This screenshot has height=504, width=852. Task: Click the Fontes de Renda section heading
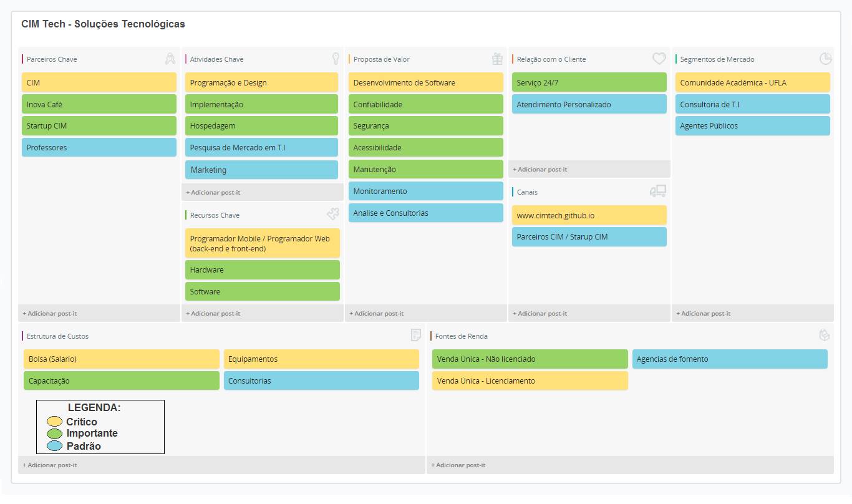click(x=462, y=336)
